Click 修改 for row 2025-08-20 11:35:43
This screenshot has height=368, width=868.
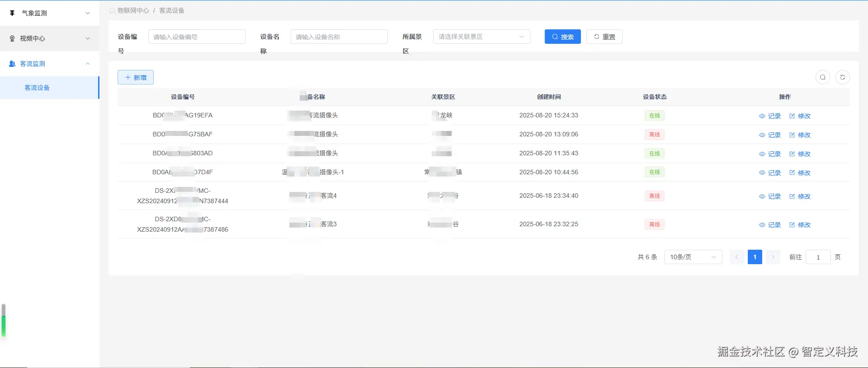[800, 154]
